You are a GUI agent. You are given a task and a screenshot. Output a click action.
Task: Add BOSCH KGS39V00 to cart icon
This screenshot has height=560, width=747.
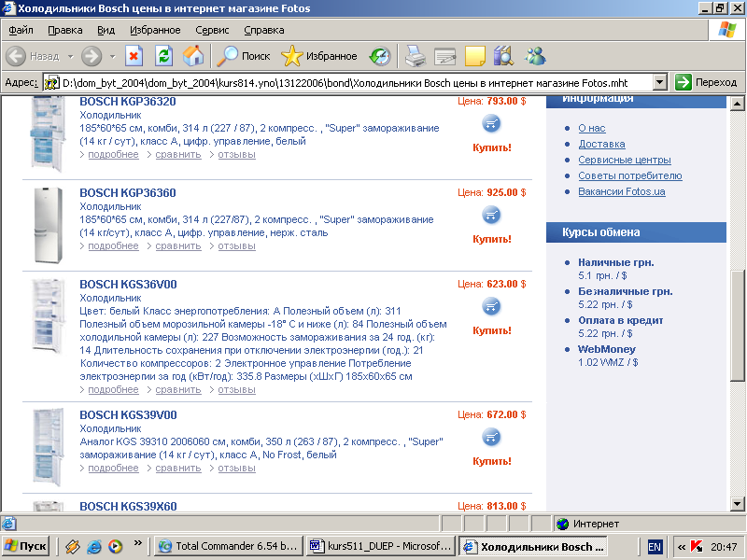(491, 438)
